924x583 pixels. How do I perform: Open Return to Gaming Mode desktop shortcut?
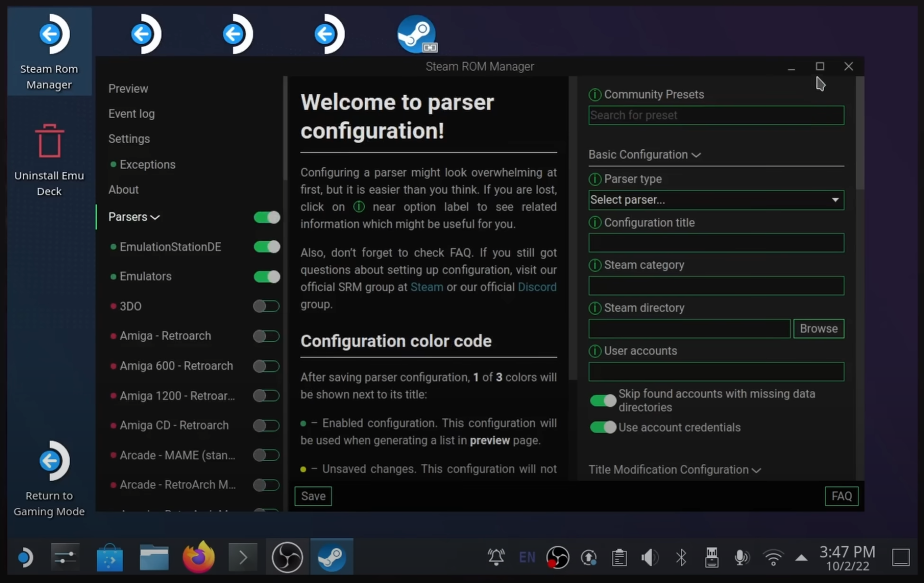click(49, 479)
